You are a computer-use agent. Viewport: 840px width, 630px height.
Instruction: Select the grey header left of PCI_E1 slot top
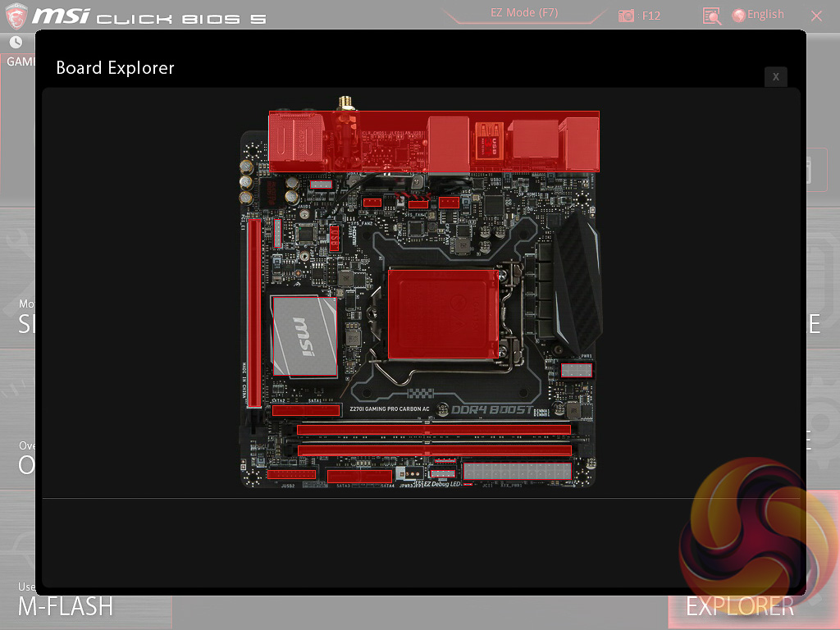[277, 232]
